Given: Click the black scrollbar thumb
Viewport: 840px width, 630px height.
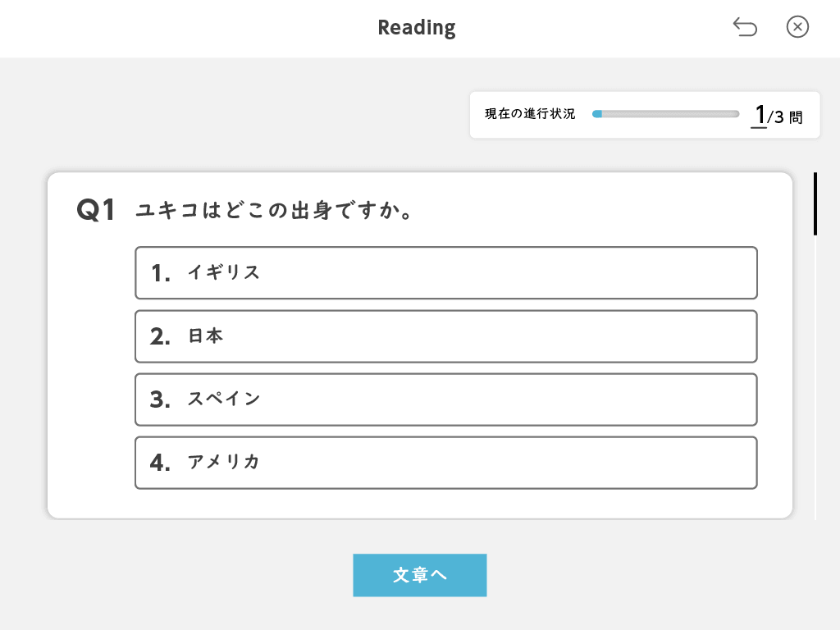Looking at the screenshot, I should (x=815, y=203).
